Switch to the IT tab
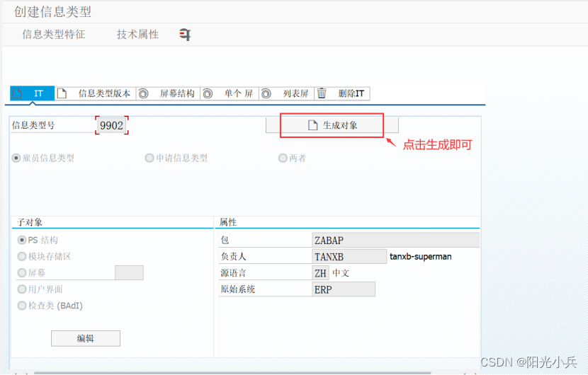Screen dimensions: 588x375 pos(33,93)
